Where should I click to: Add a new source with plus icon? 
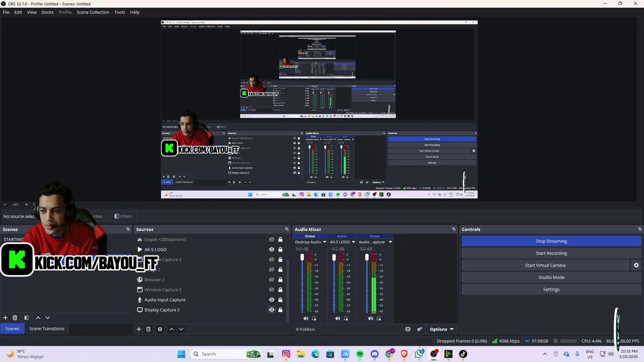pyautogui.click(x=139, y=329)
